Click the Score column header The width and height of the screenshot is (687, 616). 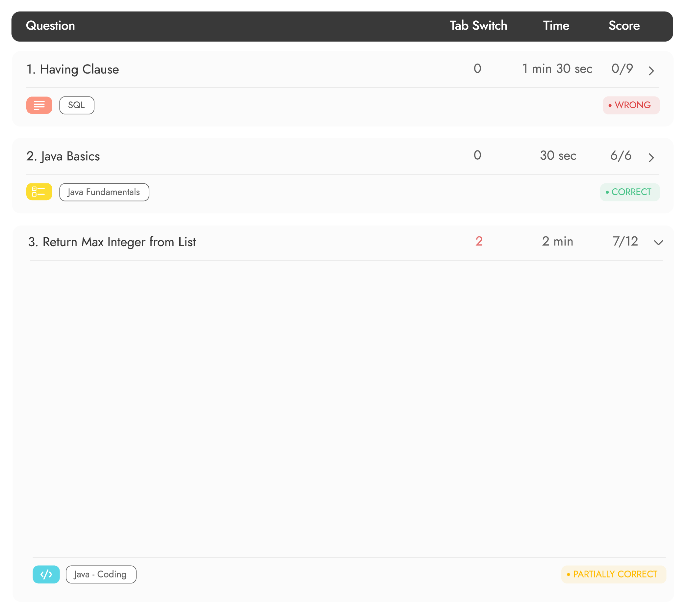coord(624,26)
